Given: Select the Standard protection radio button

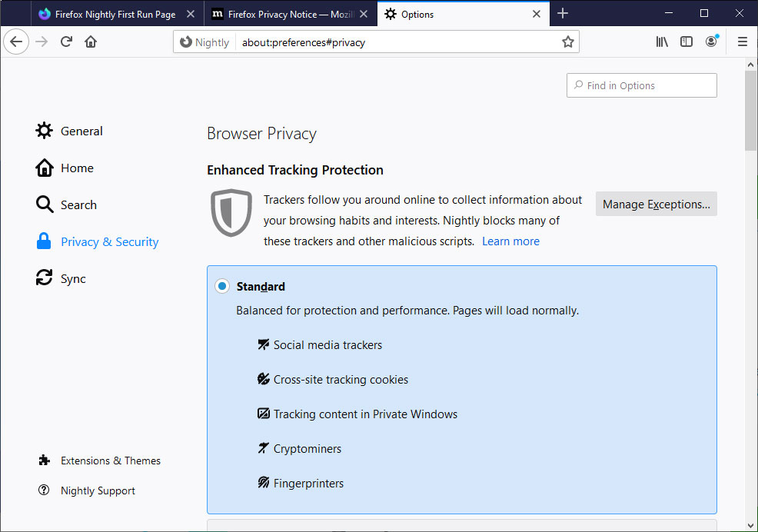Looking at the screenshot, I should point(222,286).
